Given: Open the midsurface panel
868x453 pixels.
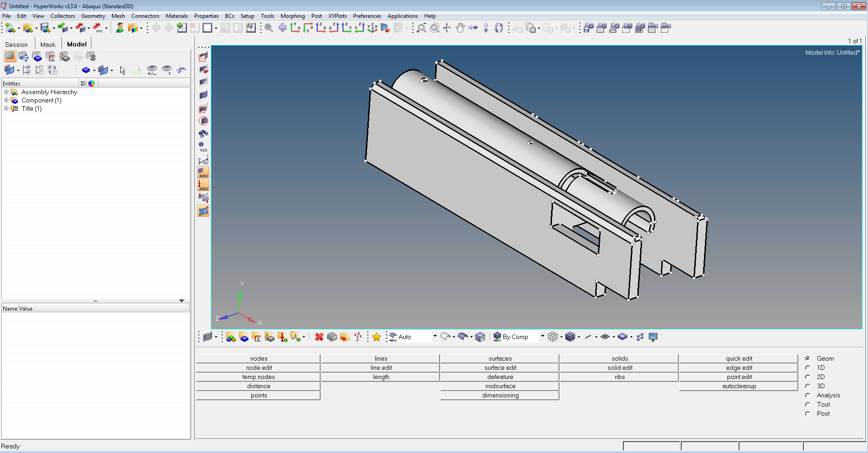Looking at the screenshot, I should (x=500, y=386).
